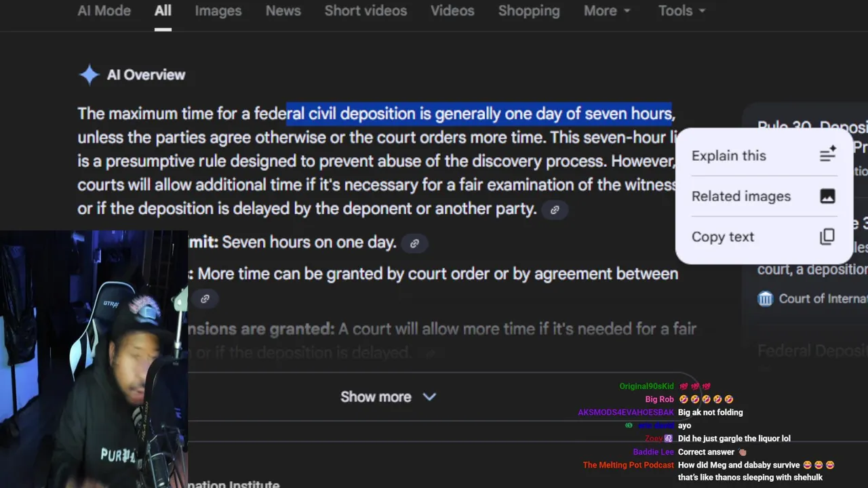The image size is (868, 488).
Task: Click chat message 'Big ak not folding'
Action: (710, 412)
